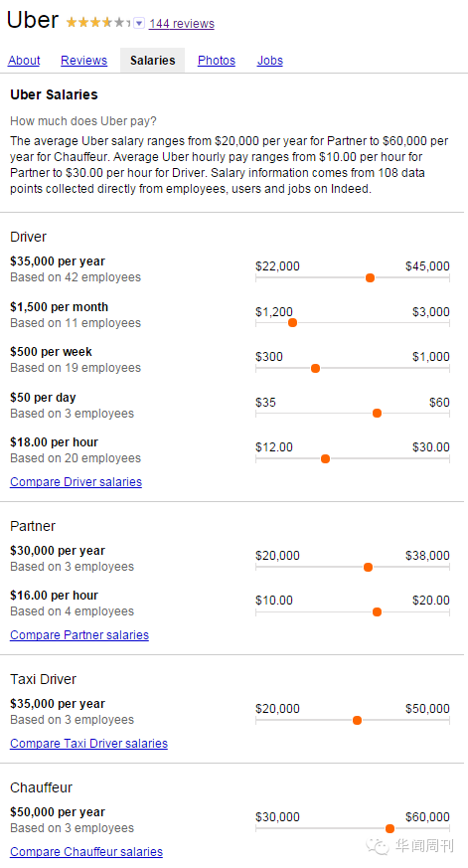
Task: Select the Taxi Driver section heading
Action: 43,679
